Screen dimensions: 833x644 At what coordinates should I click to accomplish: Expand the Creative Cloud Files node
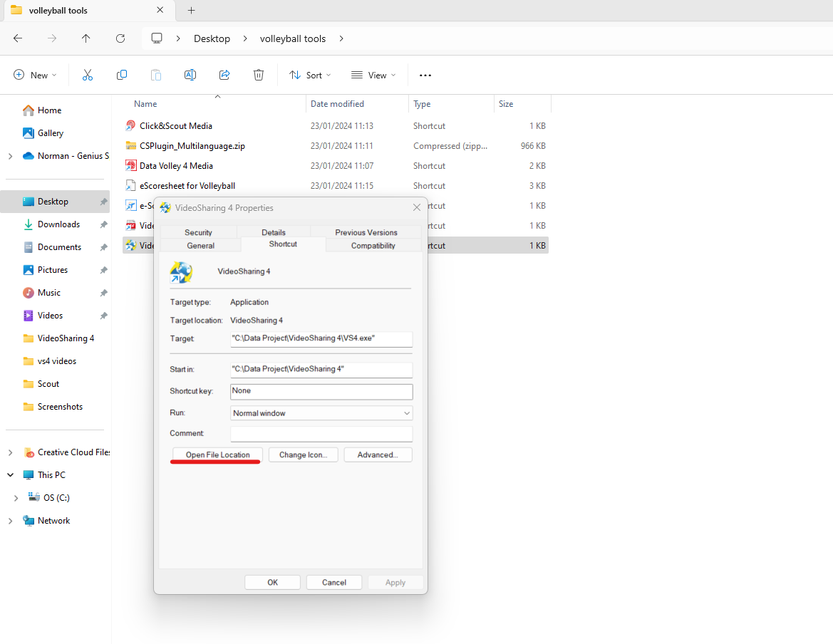(x=10, y=452)
